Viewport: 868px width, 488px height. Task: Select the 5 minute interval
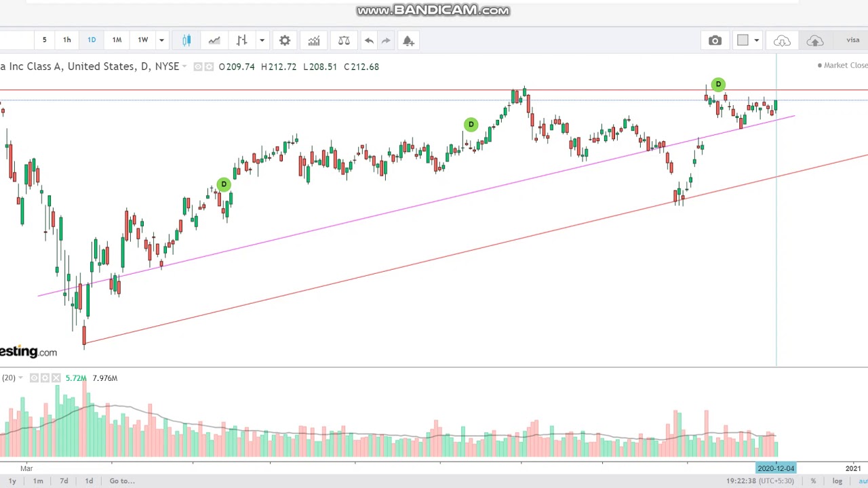tap(44, 41)
